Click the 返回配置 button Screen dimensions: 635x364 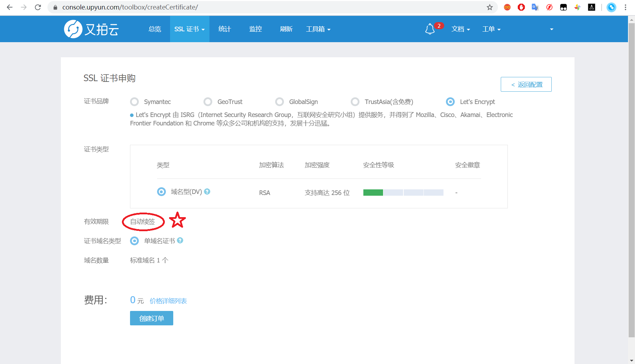click(526, 84)
